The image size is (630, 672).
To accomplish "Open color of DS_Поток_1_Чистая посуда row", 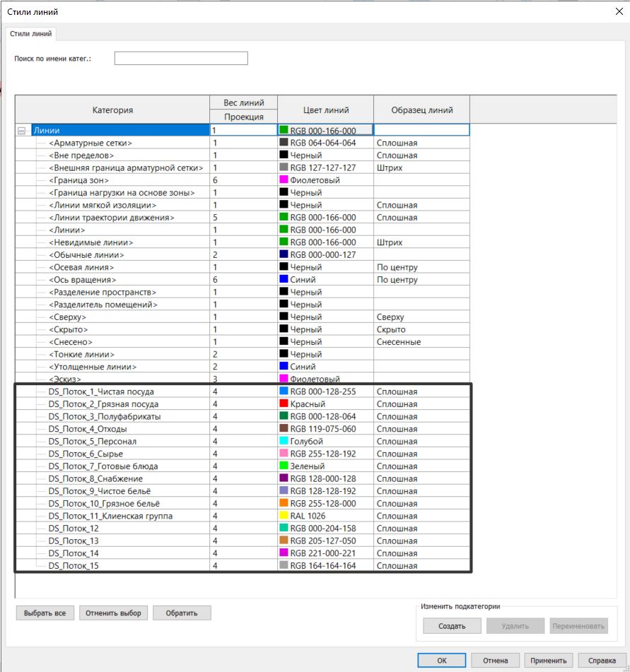I will coord(325,391).
